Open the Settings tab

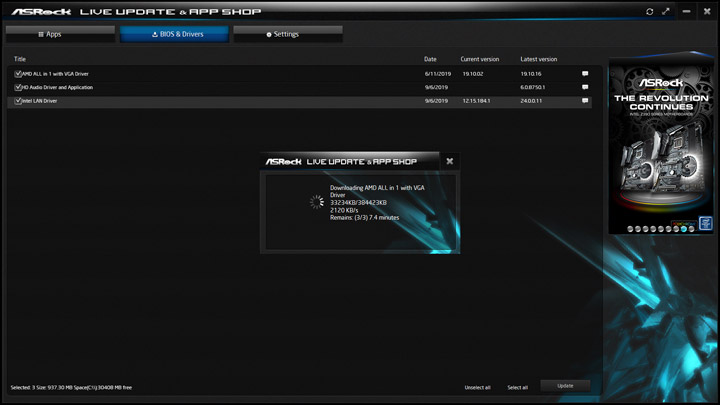coord(288,34)
